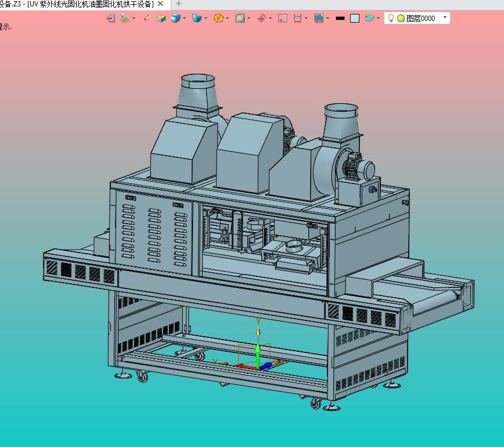Open the layers stack tool dropdown arrow
504x447 pixels.
[x=134, y=19]
